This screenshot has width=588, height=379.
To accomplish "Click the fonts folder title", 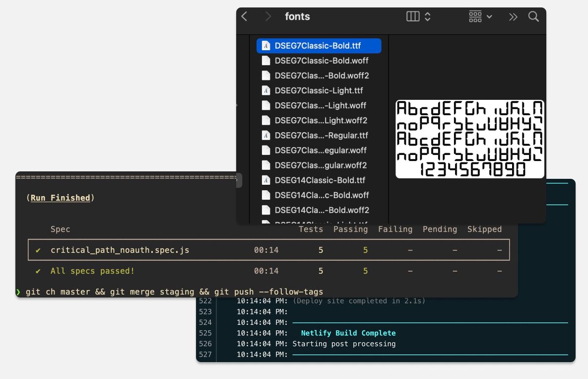I will 297,16.
